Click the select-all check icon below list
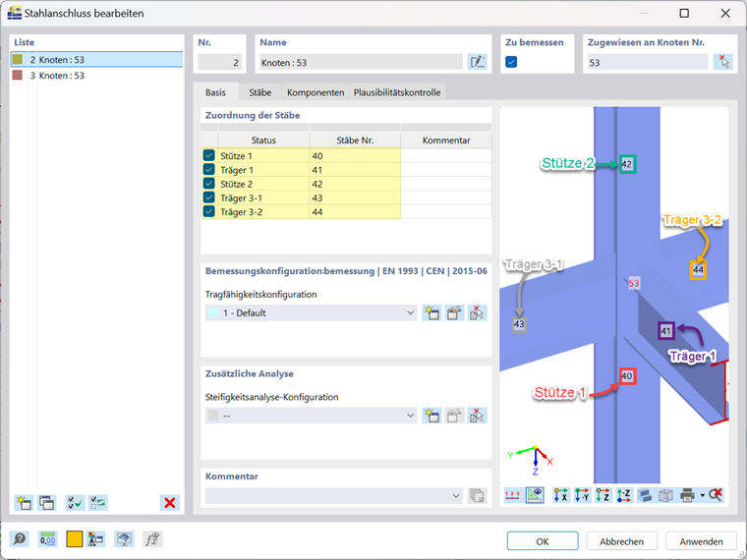Viewport: 747px width, 560px height. (x=75, y=502)
